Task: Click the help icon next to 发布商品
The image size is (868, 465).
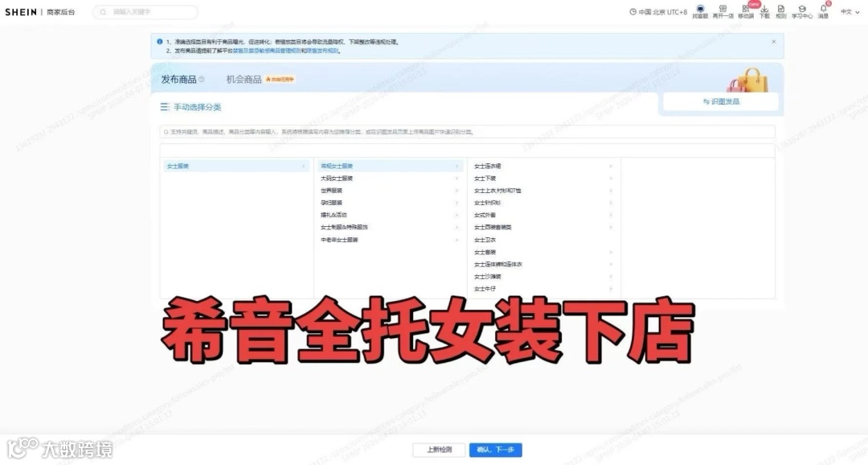Action: tap(202, 80)
